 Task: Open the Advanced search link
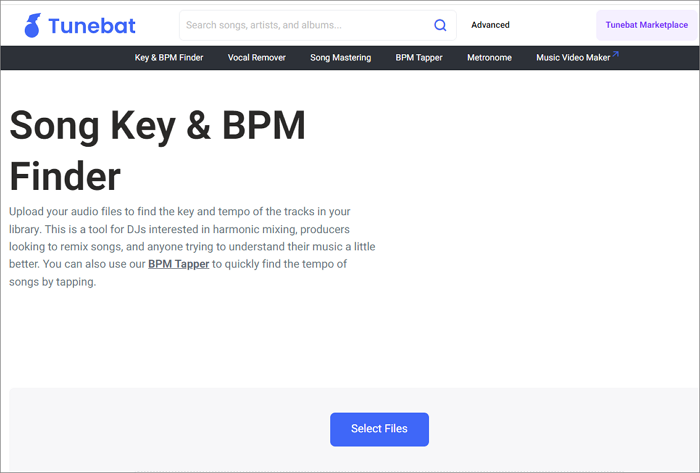pos(490,25)
